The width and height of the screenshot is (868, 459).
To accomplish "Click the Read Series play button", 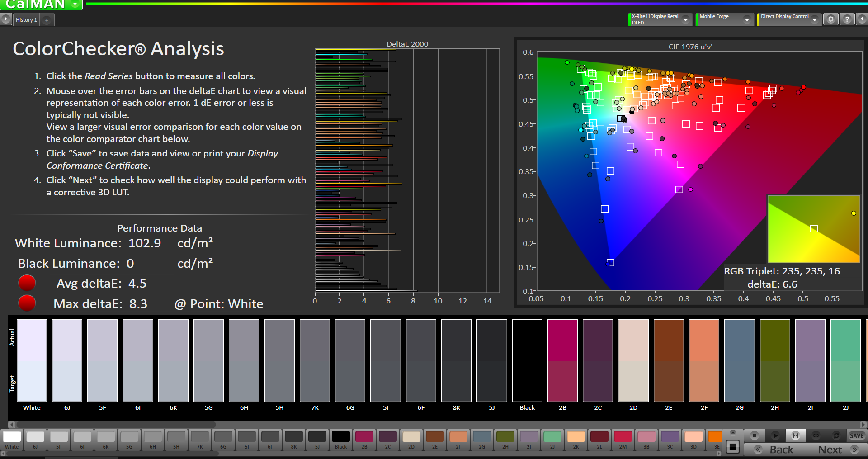I will [x=775, y=435].
